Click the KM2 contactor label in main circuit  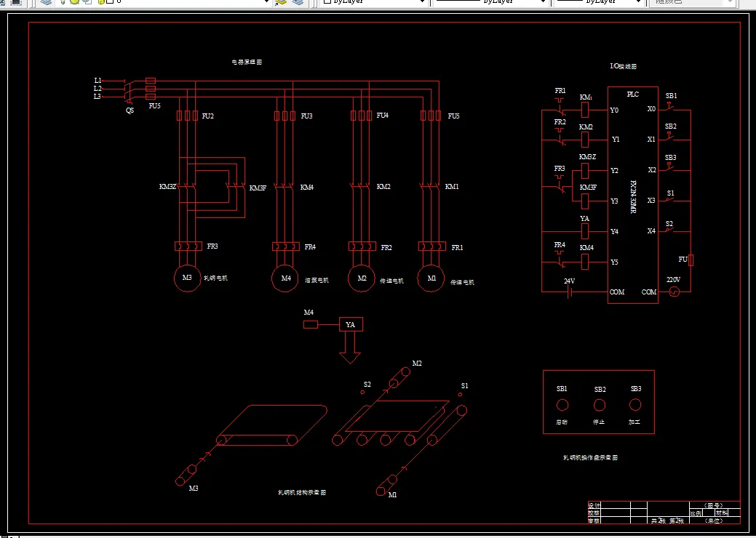pyautogui.click(x=383, y=186)
